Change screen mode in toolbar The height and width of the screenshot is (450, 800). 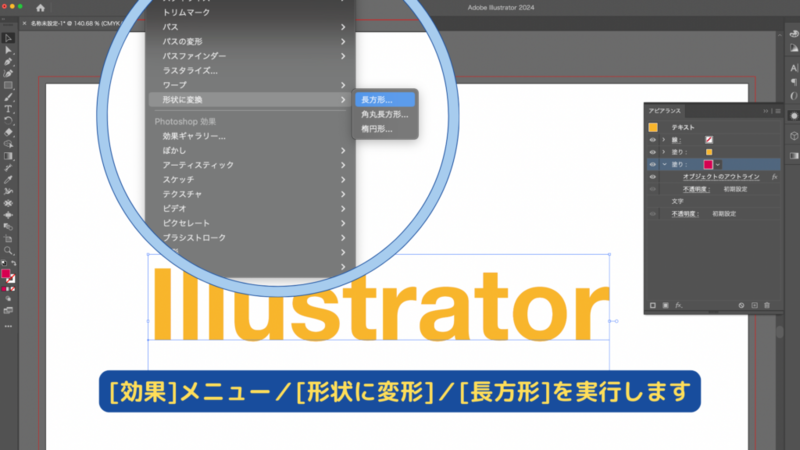[x=8, y=310]
